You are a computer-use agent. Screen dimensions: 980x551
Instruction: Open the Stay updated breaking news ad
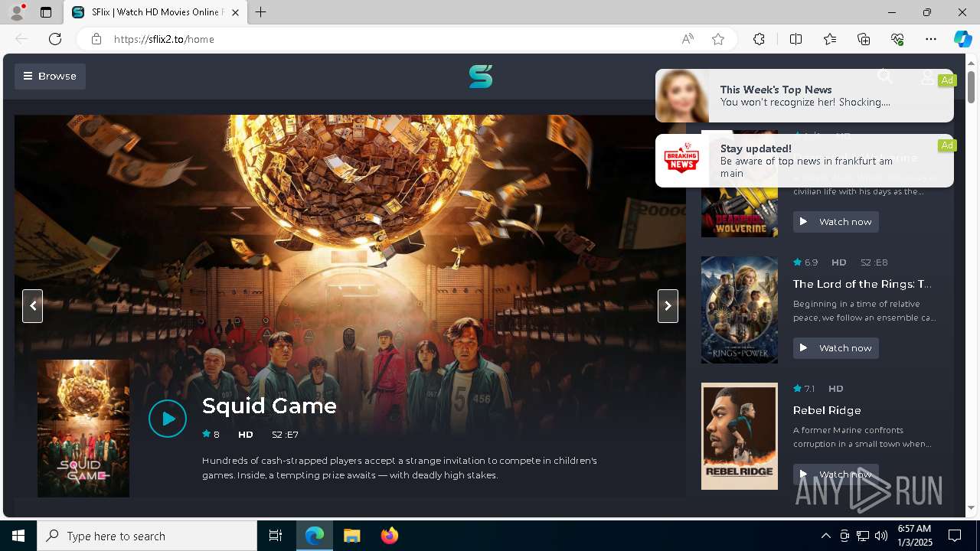805,161
